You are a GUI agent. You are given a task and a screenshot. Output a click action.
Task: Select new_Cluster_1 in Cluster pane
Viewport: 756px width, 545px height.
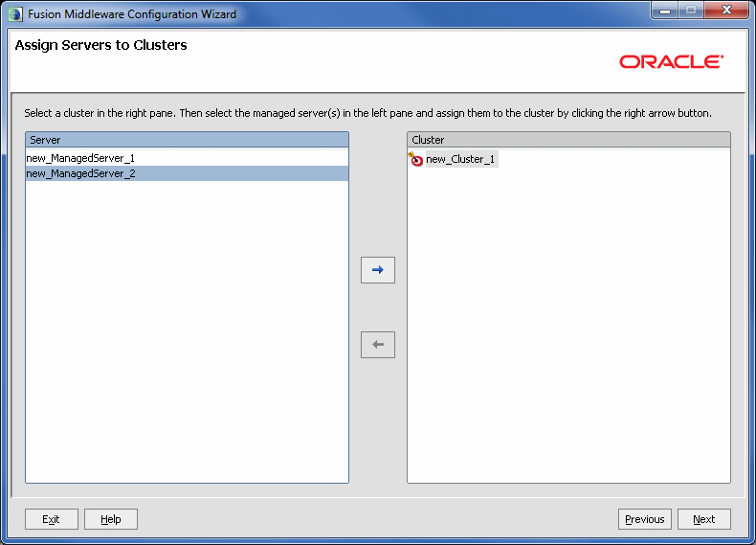coord(460,159)
